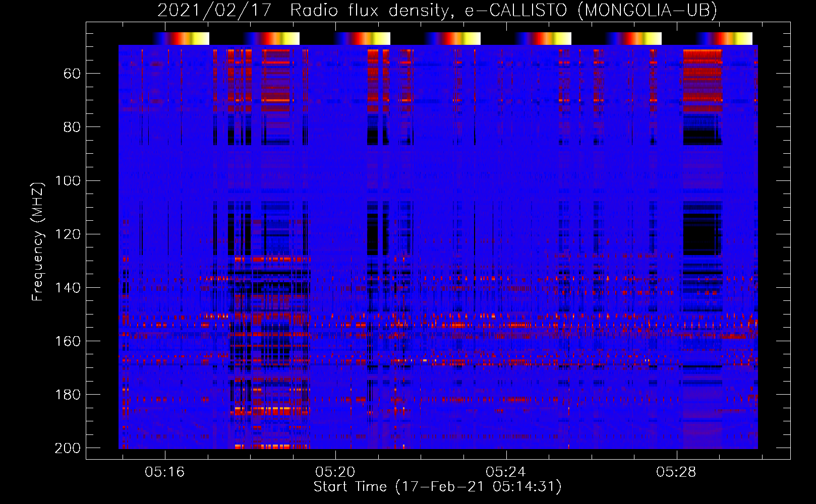Click the 05:20 time tick label
Viewport: 816px width, 504px height.
335,472
